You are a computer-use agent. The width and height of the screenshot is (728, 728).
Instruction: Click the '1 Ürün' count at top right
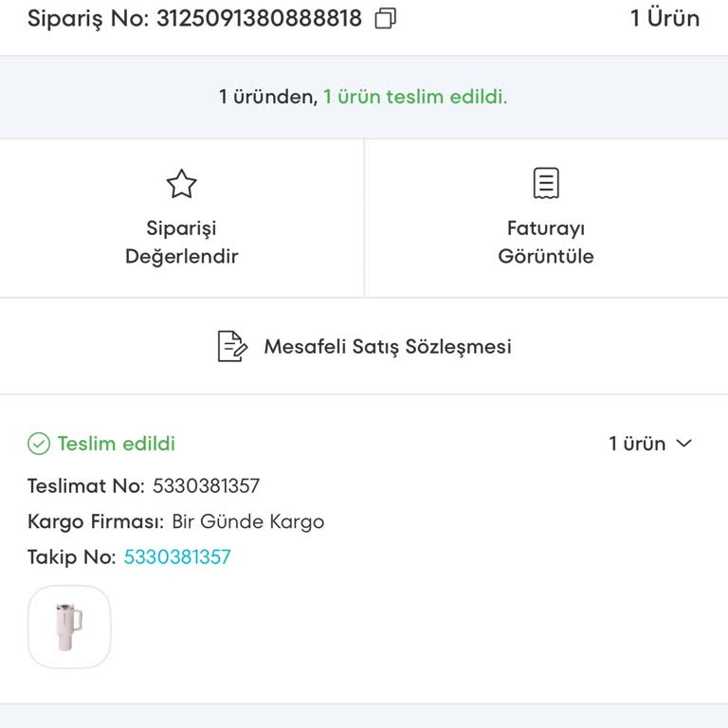pos(664,19)
